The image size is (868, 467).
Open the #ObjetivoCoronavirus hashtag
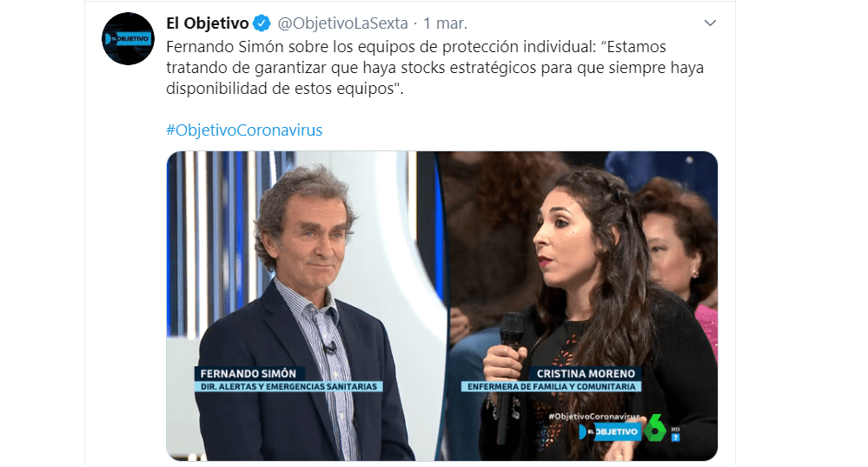pyautogui.click(x=244, y=130)
